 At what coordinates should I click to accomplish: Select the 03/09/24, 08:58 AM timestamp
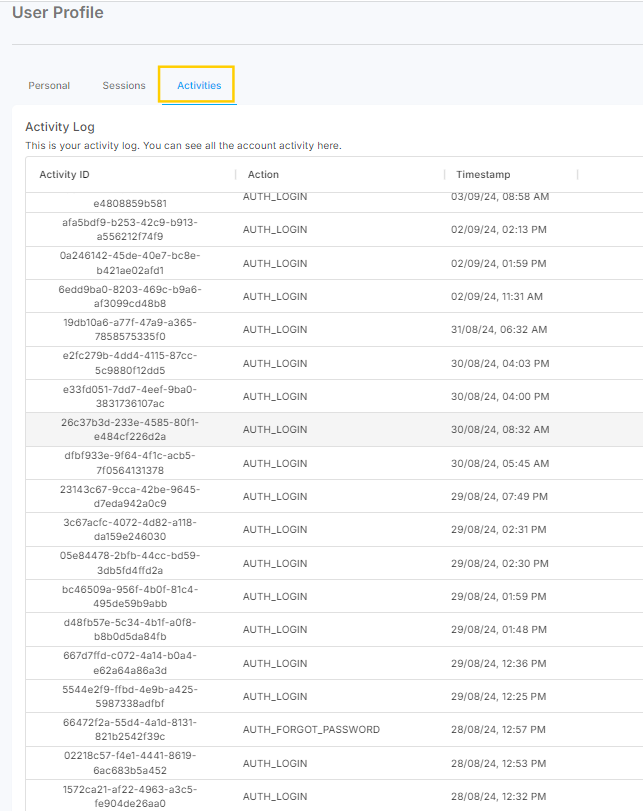click(500, 197)
